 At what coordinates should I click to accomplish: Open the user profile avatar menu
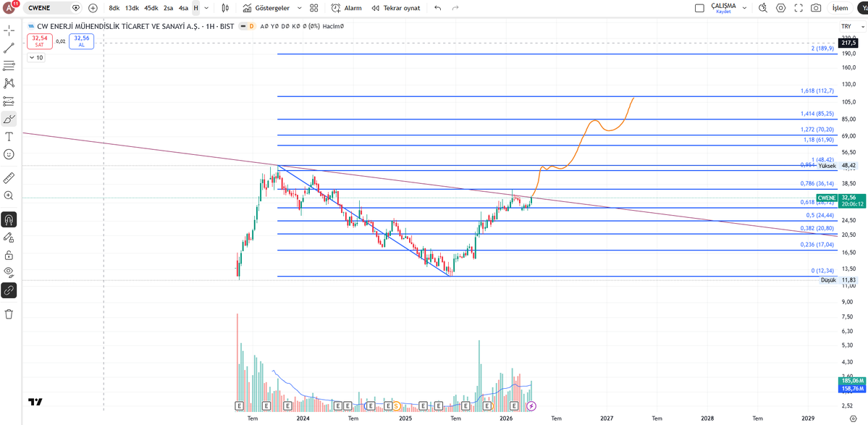(9, 8)
